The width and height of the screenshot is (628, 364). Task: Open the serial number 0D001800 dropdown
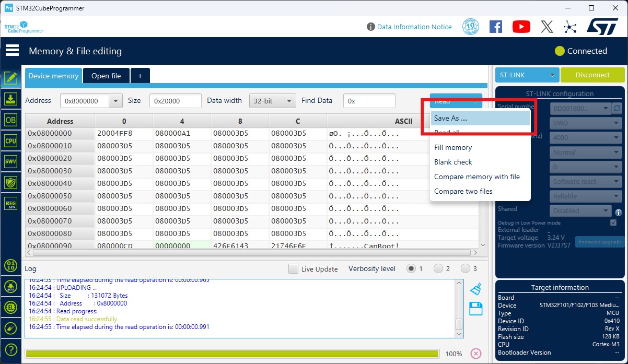coord(580,108)
